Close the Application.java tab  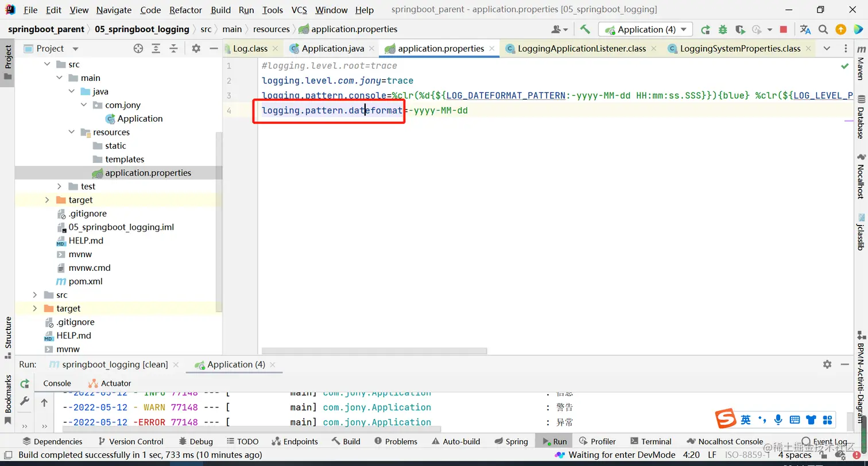tap(371, 49)
